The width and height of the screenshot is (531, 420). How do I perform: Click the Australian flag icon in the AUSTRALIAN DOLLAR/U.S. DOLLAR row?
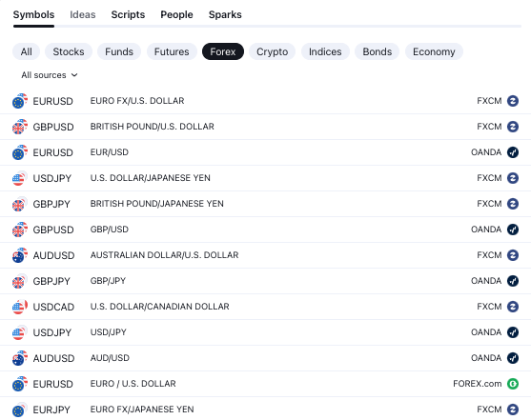[x=20, y=255]
